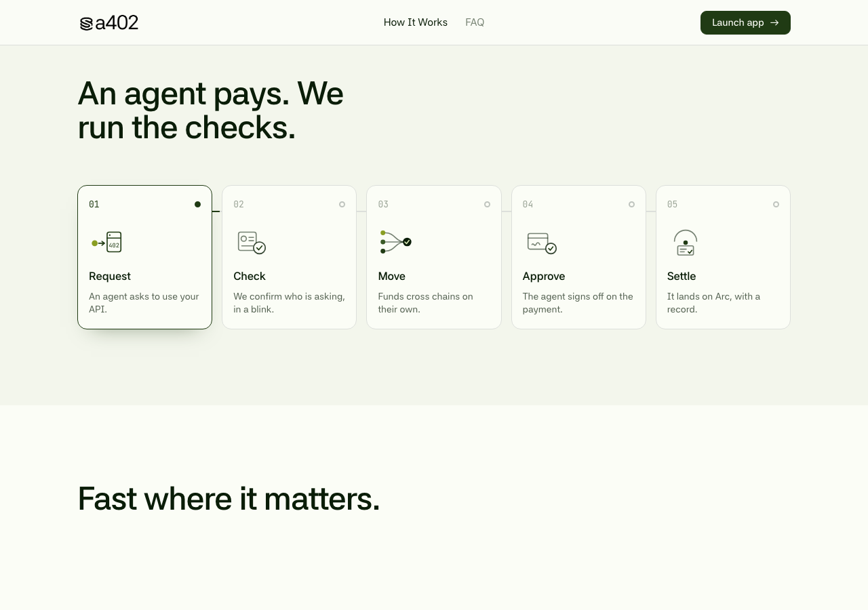
Task: Click 'It lands on Arc, with a record.' text
Action: click(713, 303)
